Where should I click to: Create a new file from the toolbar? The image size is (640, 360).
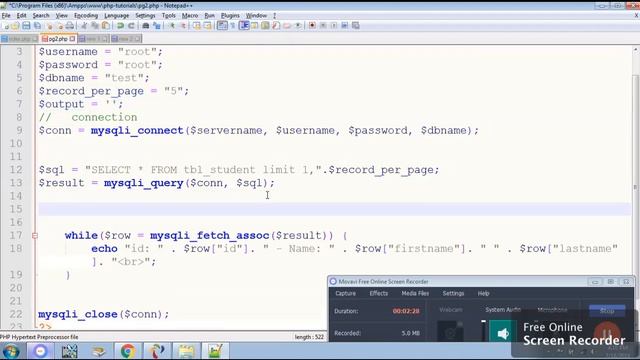pos(7,26)
